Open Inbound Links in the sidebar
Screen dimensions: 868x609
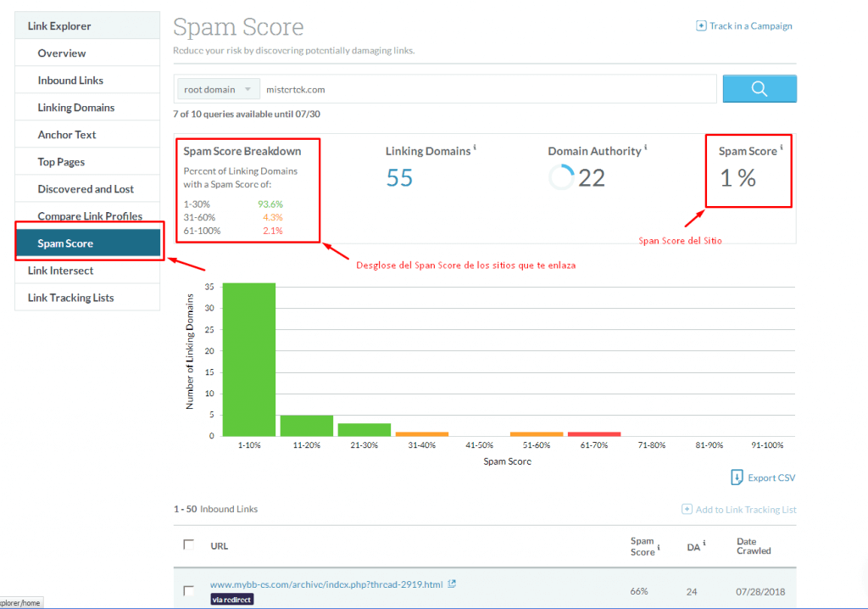pyautogui.click(x=70, y=81)
